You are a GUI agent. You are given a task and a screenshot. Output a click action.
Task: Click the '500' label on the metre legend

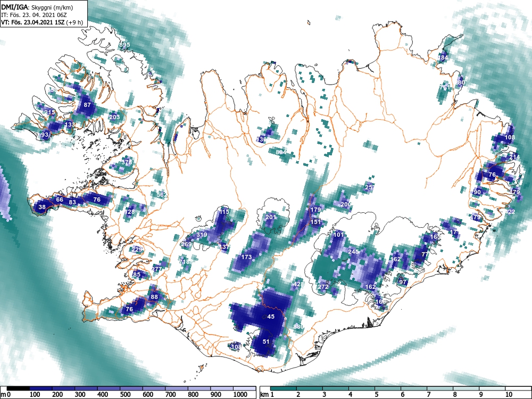(x=125, y=395)
